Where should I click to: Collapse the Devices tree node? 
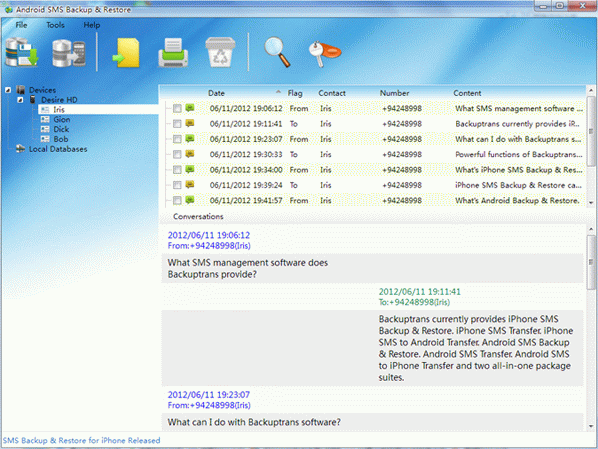(x=8, y=90)
